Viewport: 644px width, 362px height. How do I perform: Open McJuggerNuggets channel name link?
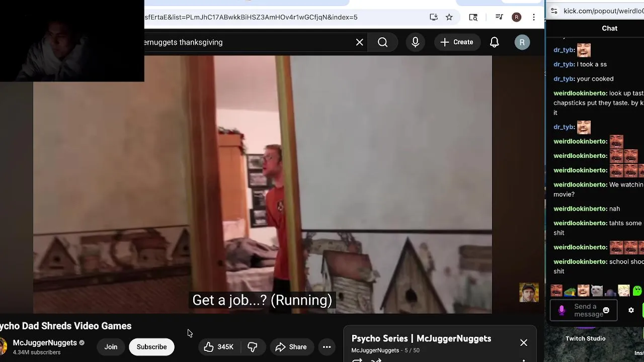coord(45,343)
